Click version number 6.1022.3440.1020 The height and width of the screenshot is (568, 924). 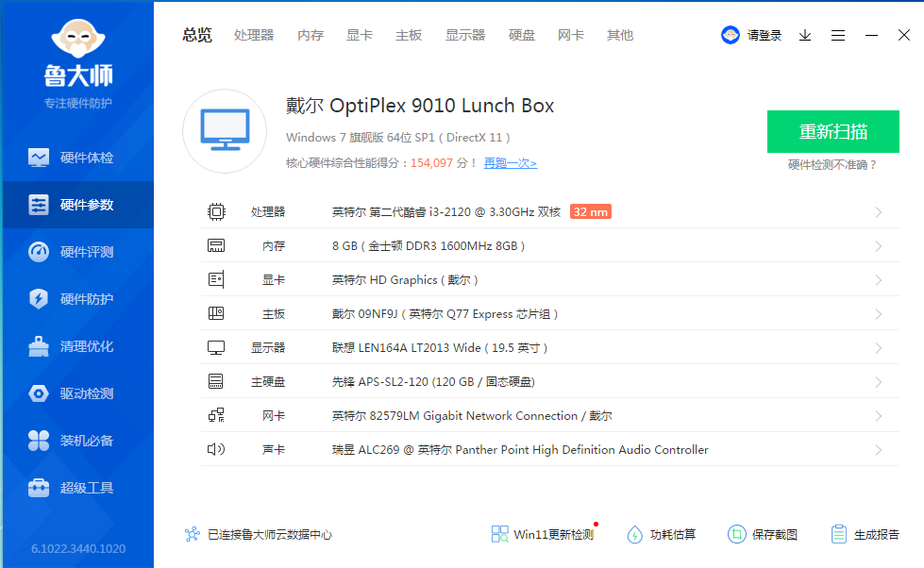click(78, 548)
